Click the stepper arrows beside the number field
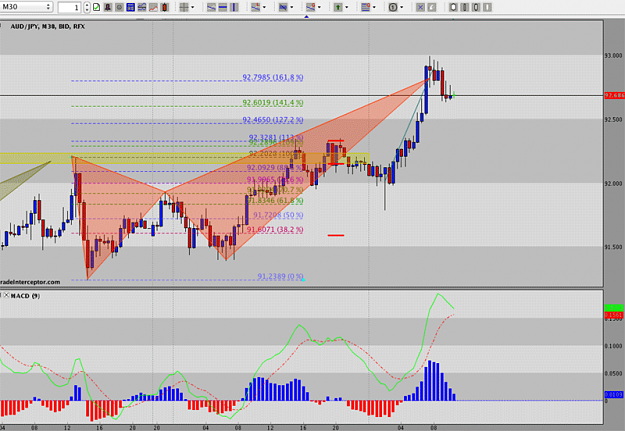Image resolution: width=625 pixels, height=431 pixels. (x=86, y=7)
